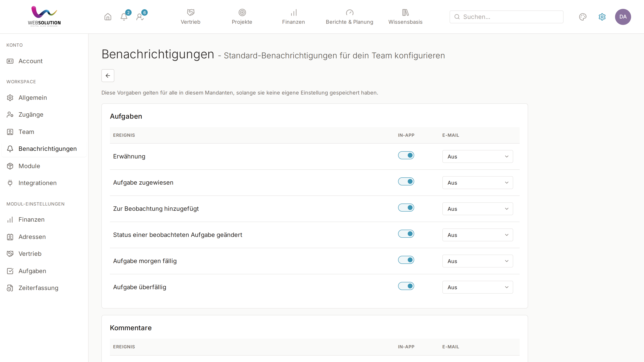Click the Vertrieb handshake icon in top navigation
644x362 pixels.
click(191, 12)
